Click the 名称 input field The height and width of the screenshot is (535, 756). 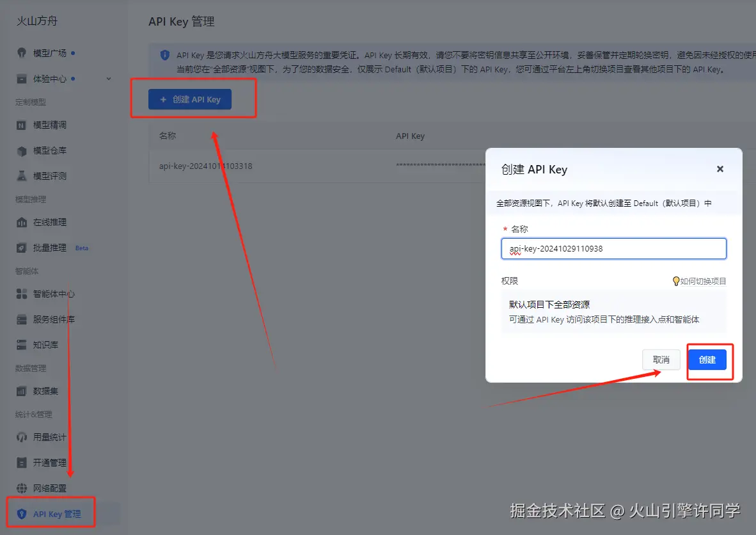[614, 249]
